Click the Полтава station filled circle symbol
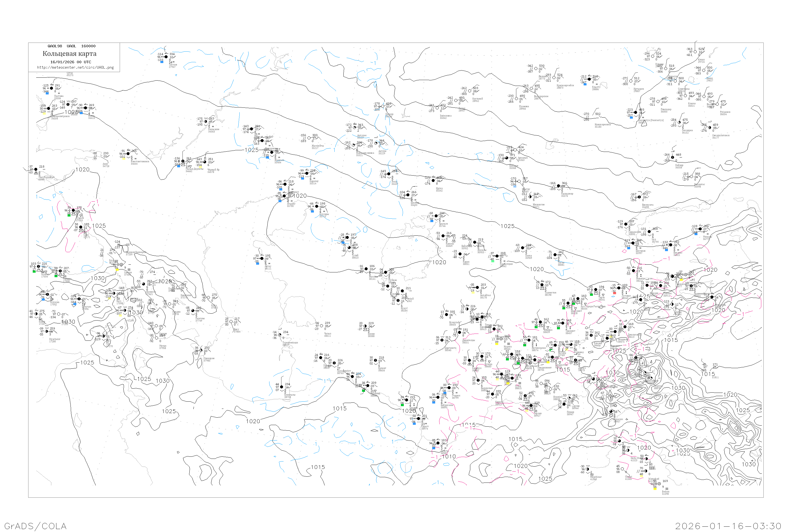Screen dimensions: 798x532 52,88
